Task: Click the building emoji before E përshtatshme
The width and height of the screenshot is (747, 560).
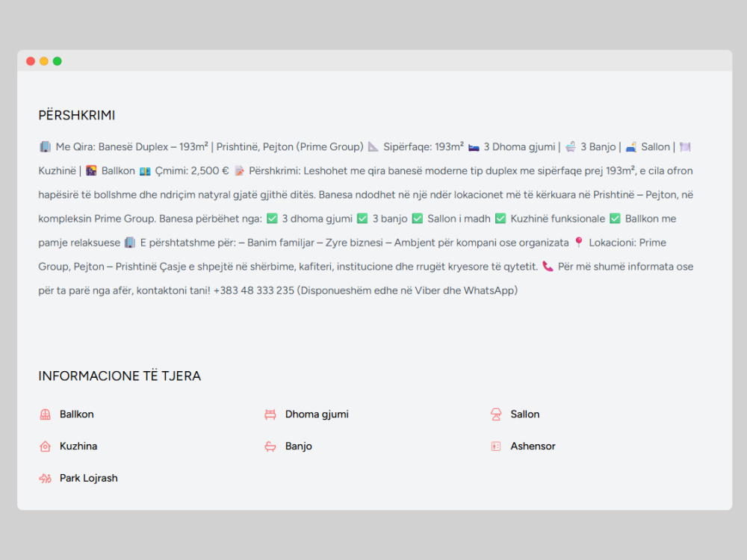Action: [130, 243]
